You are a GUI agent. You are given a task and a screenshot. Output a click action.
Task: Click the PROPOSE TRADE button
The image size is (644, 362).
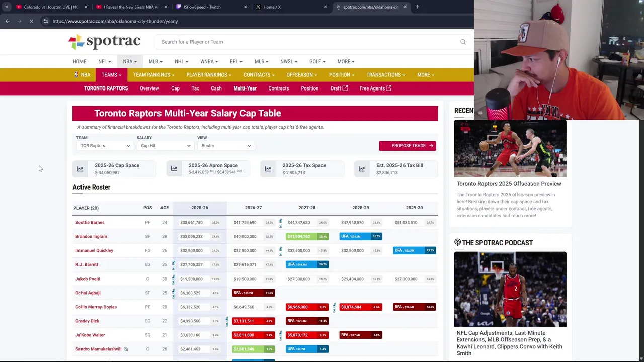coord(408,146)
